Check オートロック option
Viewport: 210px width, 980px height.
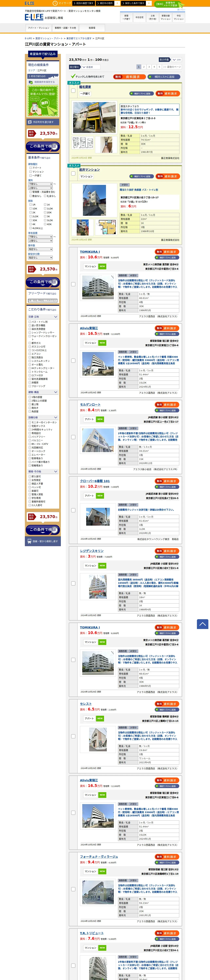pos(30,451)
